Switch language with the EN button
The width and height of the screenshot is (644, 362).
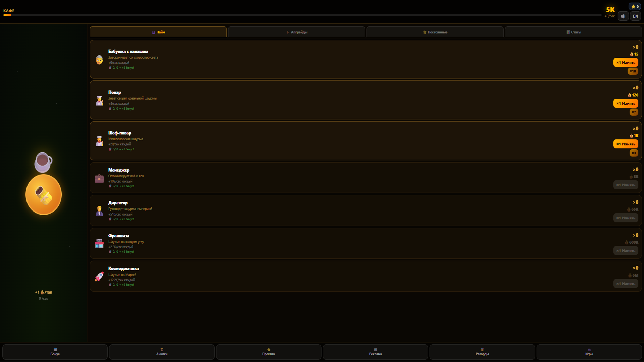(x=635, y=16)
